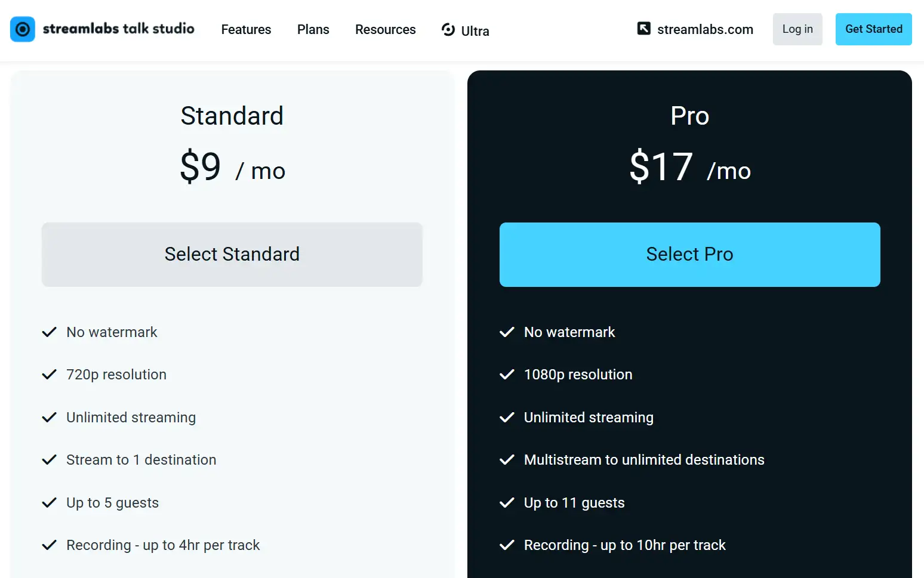Go to the Ultra page
The image size is (924, 578).
[475, 31]
